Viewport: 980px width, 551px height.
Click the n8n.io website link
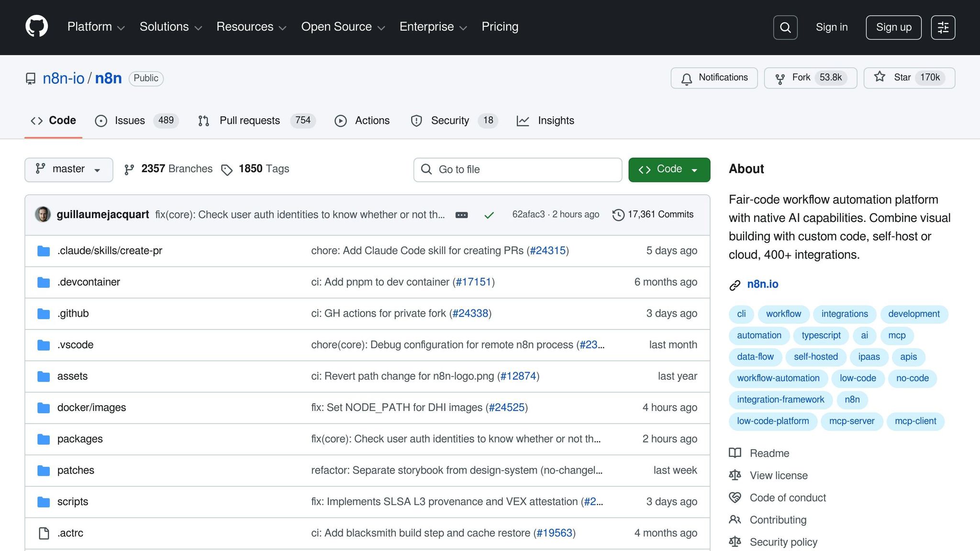click(762, 284)
